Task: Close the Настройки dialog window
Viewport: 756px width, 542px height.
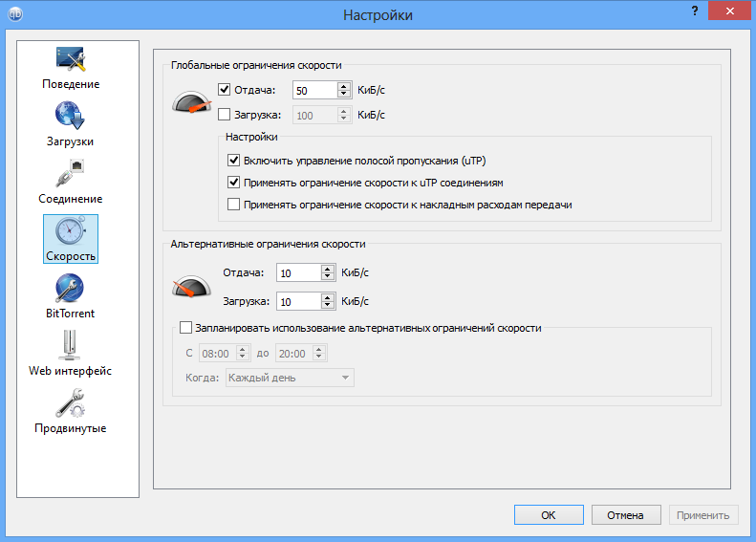Action: click(729, 11)
